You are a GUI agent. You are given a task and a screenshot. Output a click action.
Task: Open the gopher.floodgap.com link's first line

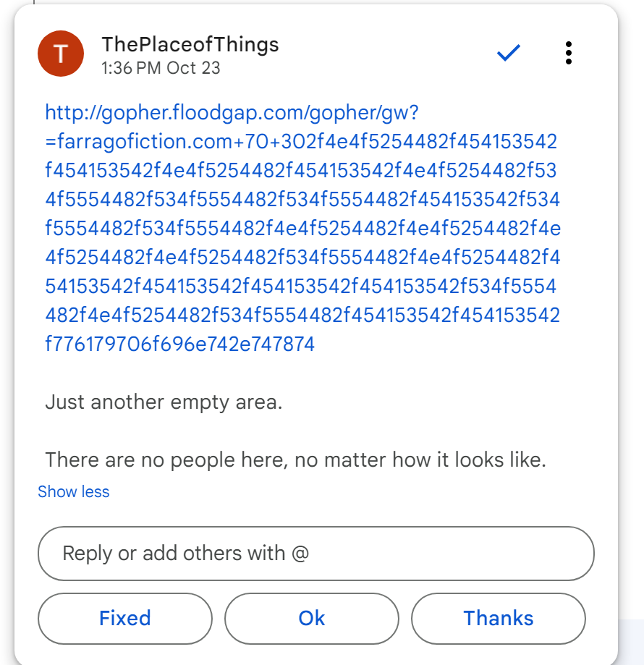pyautogui.click(x=232, y=112)
